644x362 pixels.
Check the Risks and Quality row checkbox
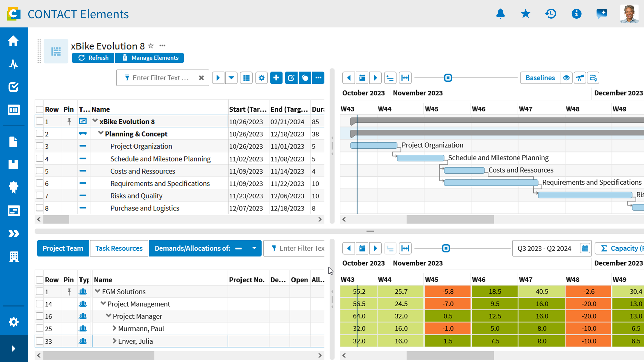[x=40, y=195]
